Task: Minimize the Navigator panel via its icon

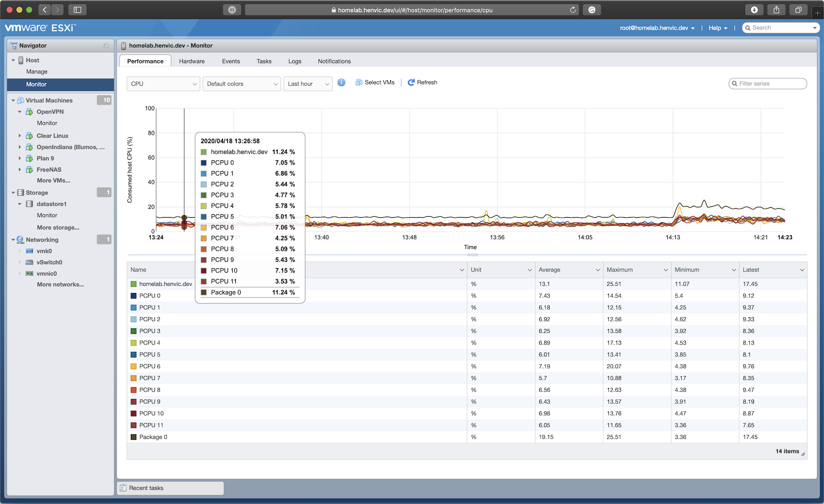Action: [x=106, y=46]
